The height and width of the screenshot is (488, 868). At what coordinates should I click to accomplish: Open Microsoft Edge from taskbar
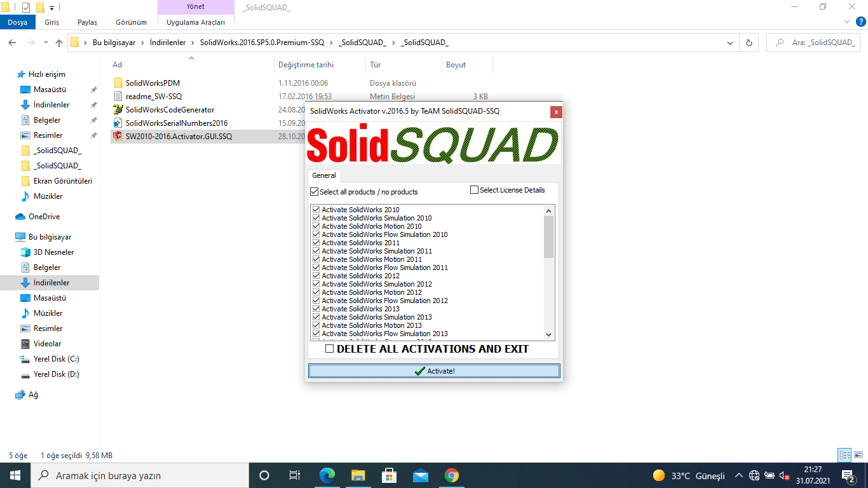pyautogui.click(x=327, y=475)
